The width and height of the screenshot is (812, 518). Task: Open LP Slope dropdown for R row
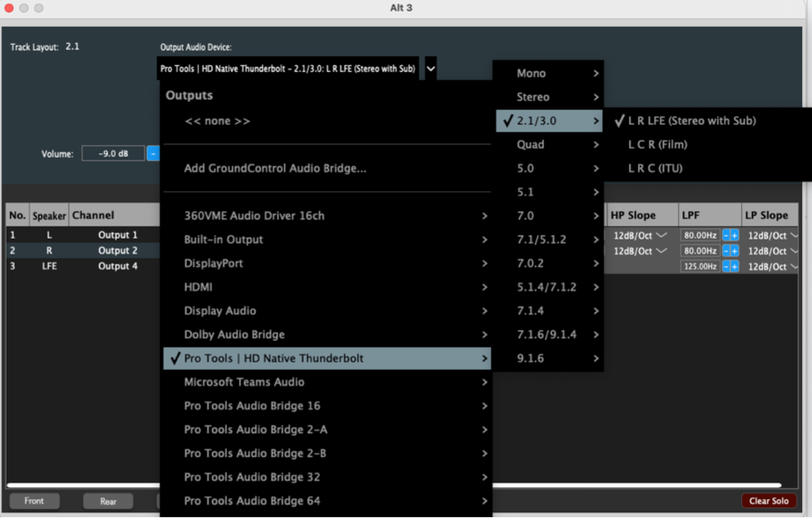click(772, 250)
